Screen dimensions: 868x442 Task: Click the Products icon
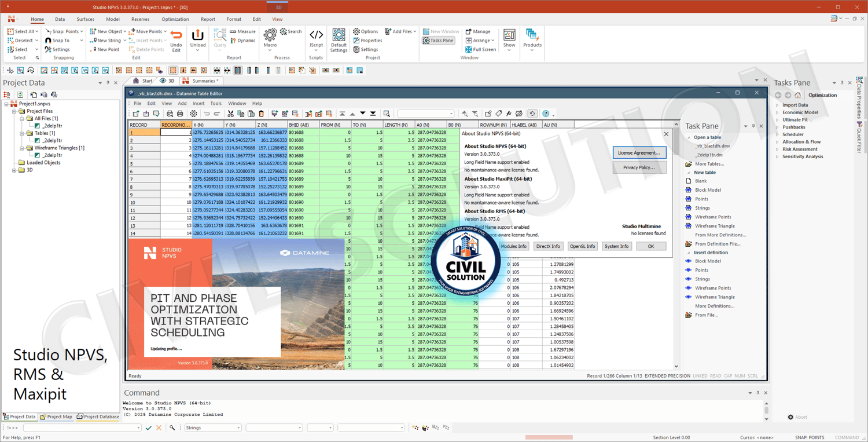coord(532,39)
